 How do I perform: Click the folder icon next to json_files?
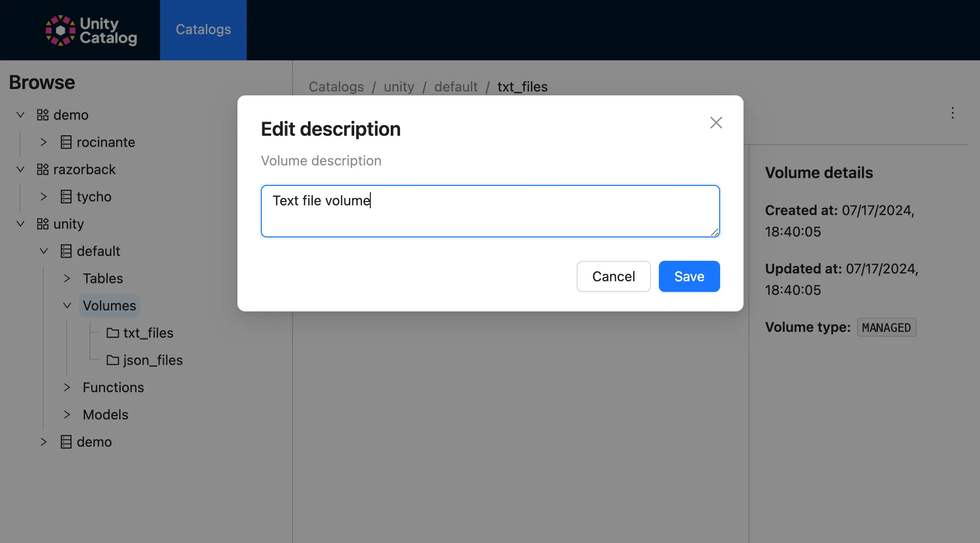[112, 360]
